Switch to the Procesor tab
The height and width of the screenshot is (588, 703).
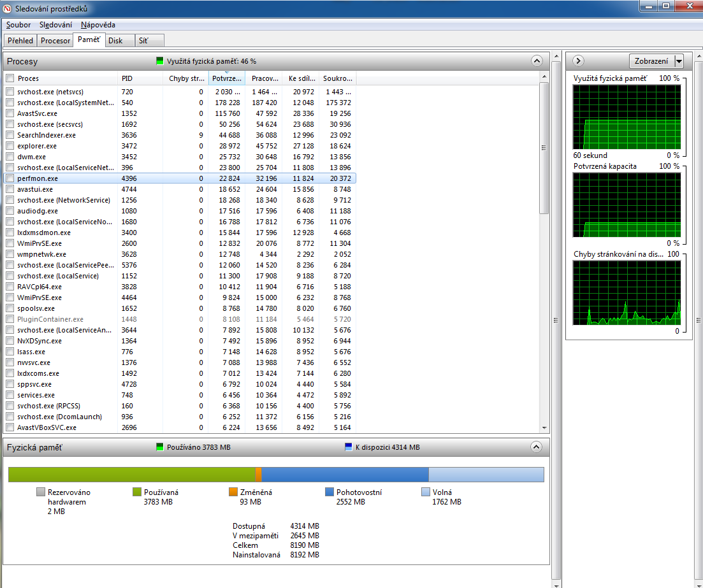tap(55, 41)
